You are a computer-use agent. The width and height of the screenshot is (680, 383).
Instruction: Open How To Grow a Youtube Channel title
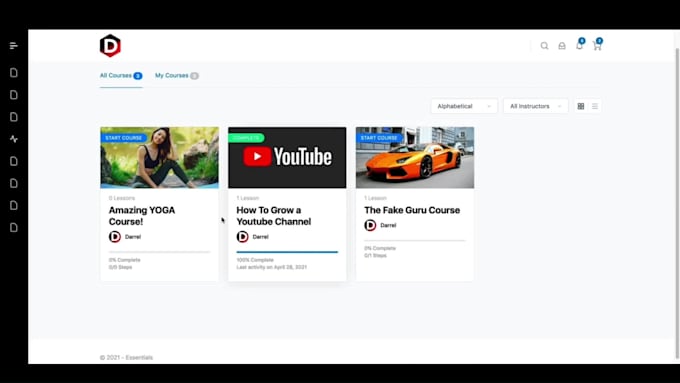[274, 216]
